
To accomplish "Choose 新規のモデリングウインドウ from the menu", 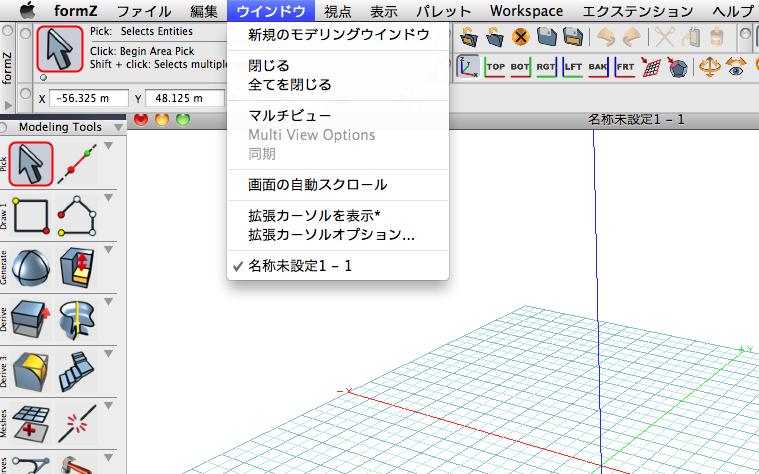I will click(x=338, y=34).
